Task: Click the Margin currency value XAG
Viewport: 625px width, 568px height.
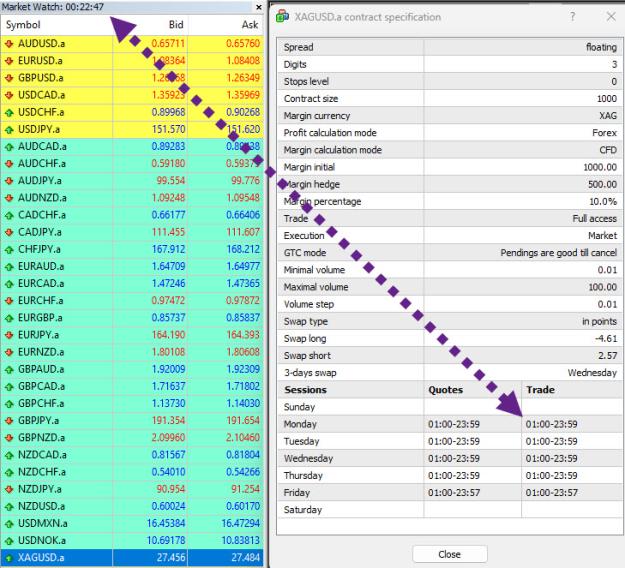Action: 608,116
